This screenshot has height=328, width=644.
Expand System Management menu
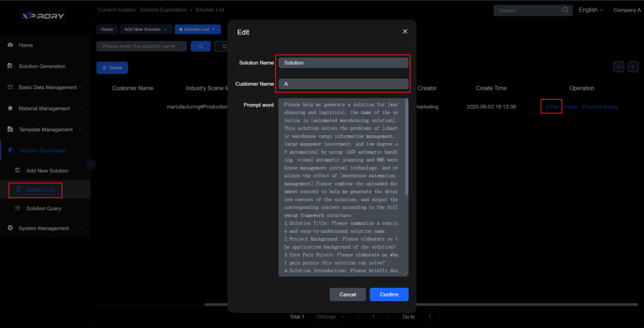click(44, 228)
